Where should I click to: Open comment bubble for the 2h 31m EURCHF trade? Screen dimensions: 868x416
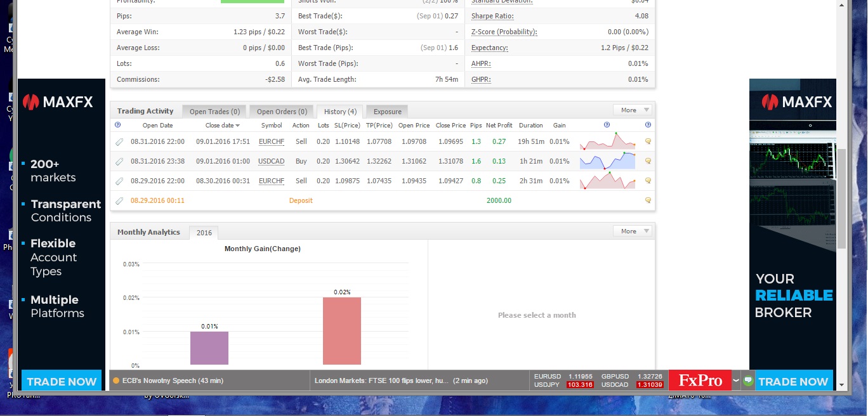tap(648, 181)
